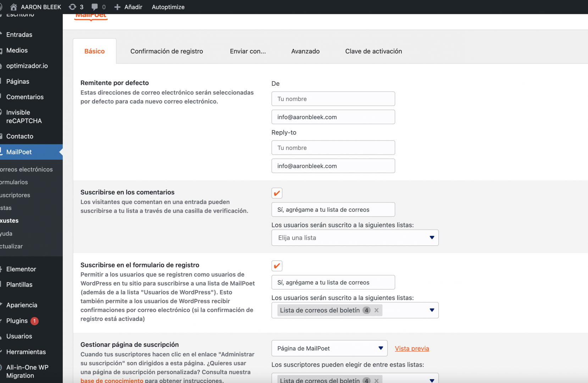
Task: Switch to the Avanzado tab
Action: 305,51
